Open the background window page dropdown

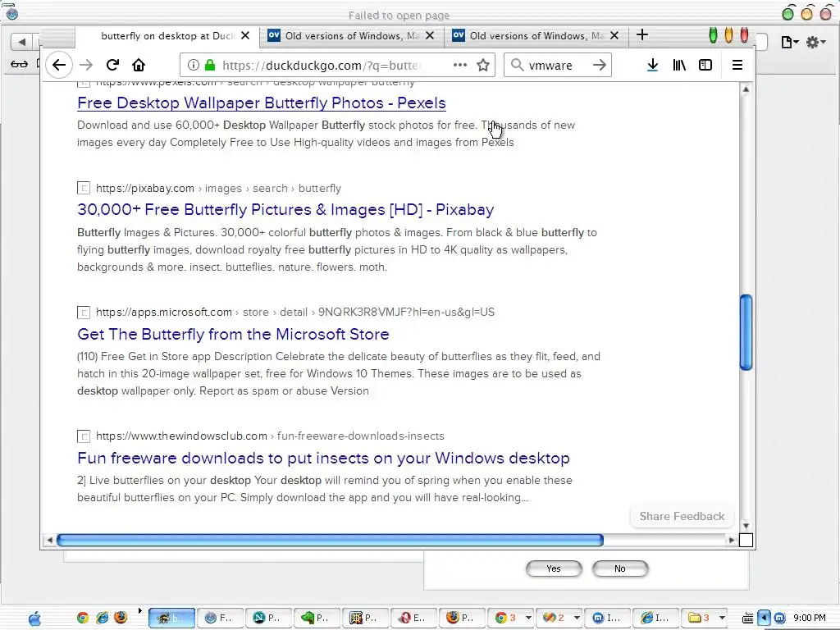(790, 42)
